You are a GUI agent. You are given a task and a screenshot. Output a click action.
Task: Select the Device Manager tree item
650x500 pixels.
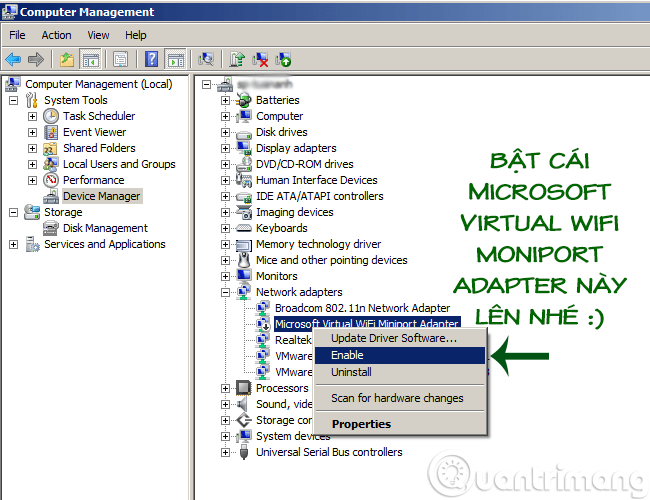[102, 196]
